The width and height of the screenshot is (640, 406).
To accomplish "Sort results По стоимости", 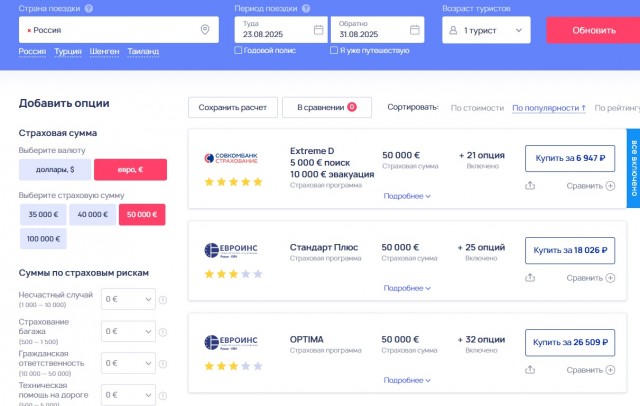I will (x=477, y=108).
